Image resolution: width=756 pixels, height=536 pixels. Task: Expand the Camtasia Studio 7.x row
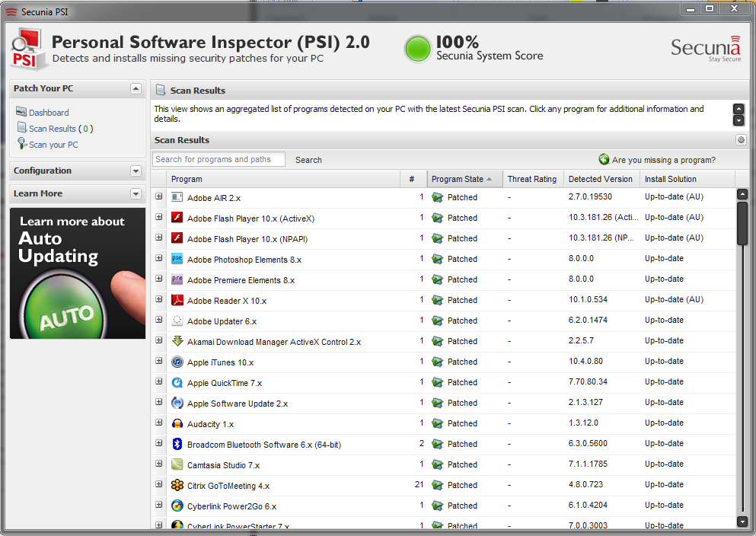(159, 464)
